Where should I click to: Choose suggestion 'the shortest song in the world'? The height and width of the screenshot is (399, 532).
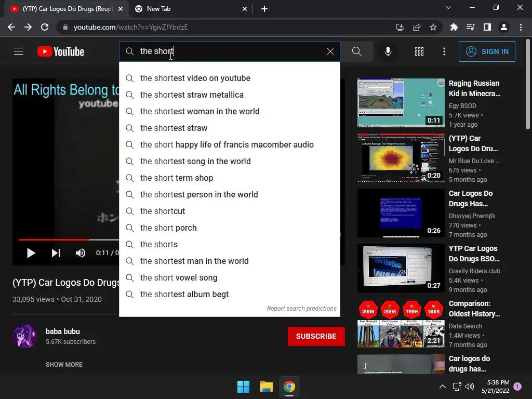[x=229, y=161]
